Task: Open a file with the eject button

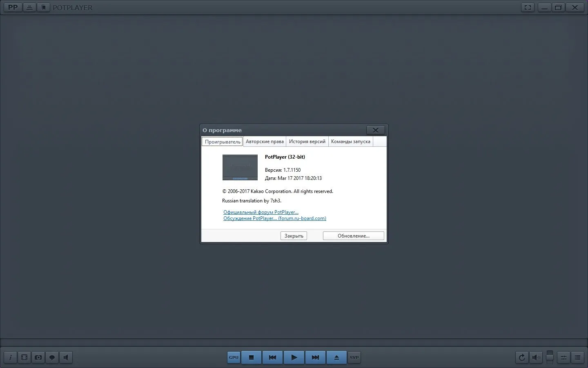Action: click(x=336, y=357)
